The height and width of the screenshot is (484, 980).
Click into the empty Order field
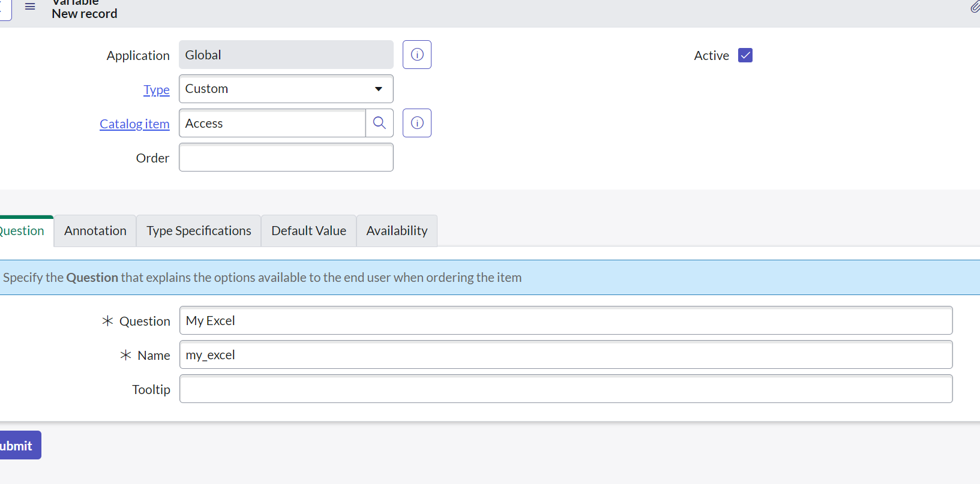tap(286, 157)
